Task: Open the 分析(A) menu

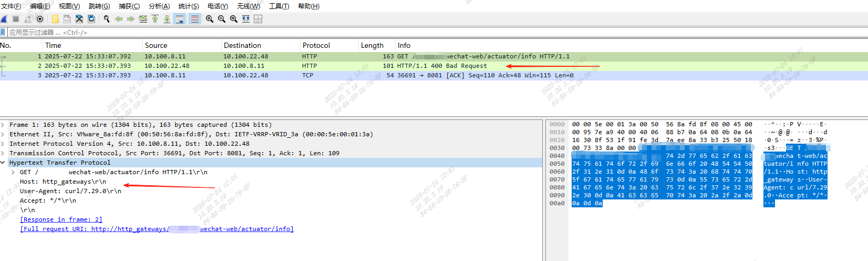Action: pos(159,6)
